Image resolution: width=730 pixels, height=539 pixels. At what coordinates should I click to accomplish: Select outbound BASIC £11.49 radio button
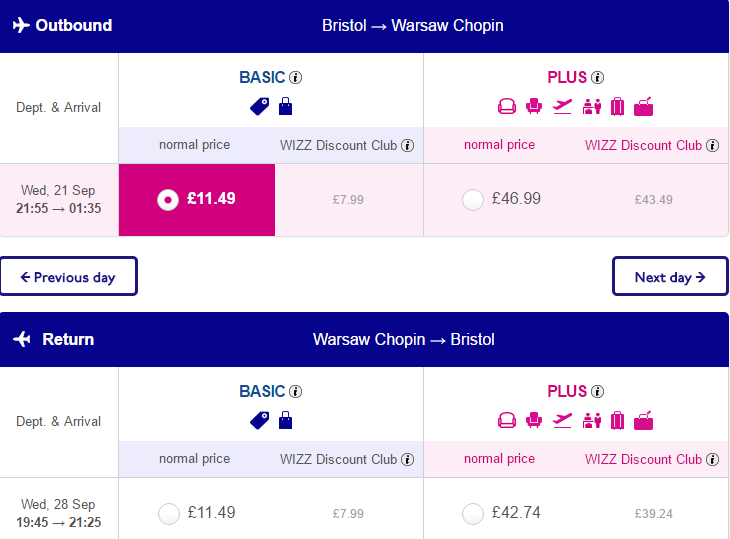click(168, 200)
